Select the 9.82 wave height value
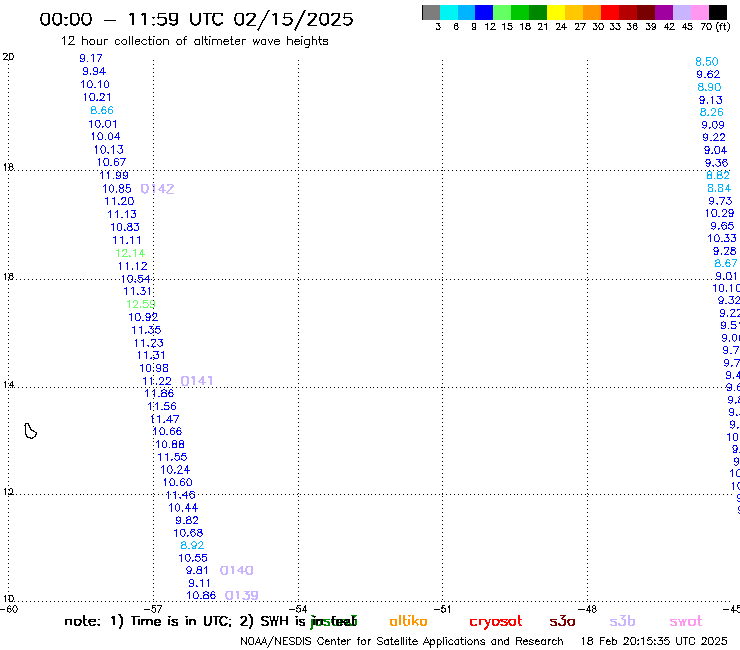The width and height of the screenshot is (740, 650). [x=187, y=520]
